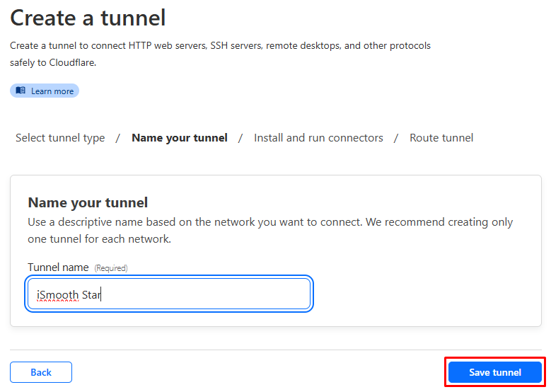
Task: Click the Name your tunnel card heading
Action: click(88, 202)
